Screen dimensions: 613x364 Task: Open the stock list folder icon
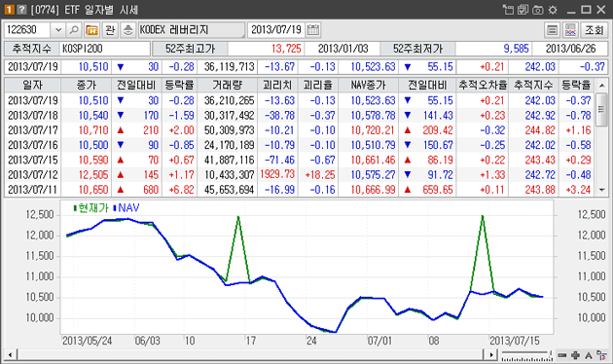[91, 30]
